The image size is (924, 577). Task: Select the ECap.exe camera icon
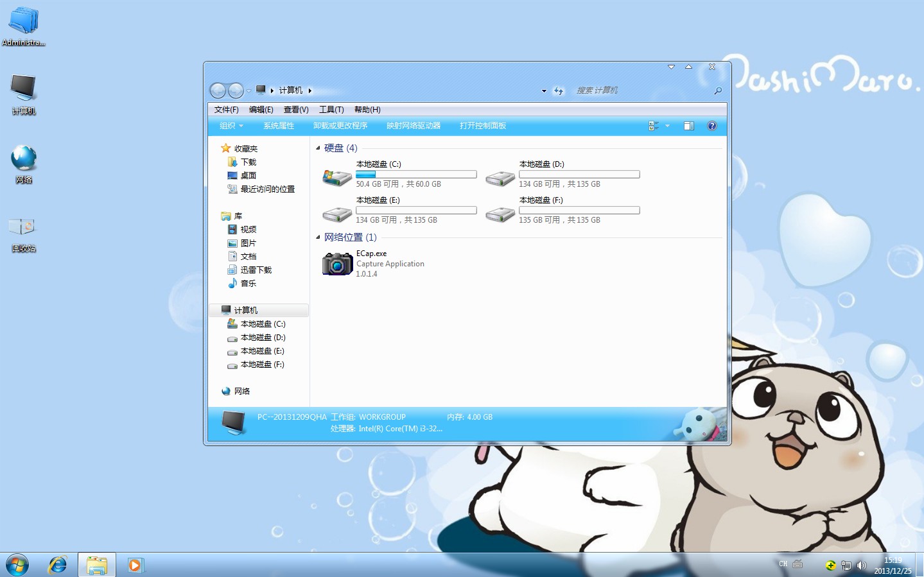click(x=337, y=263)
